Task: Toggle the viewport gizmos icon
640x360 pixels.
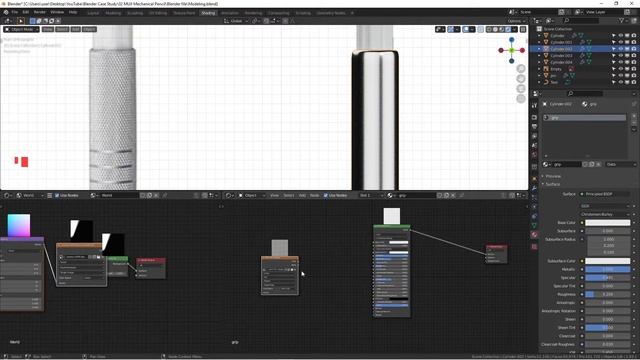Action: point(451,29)
